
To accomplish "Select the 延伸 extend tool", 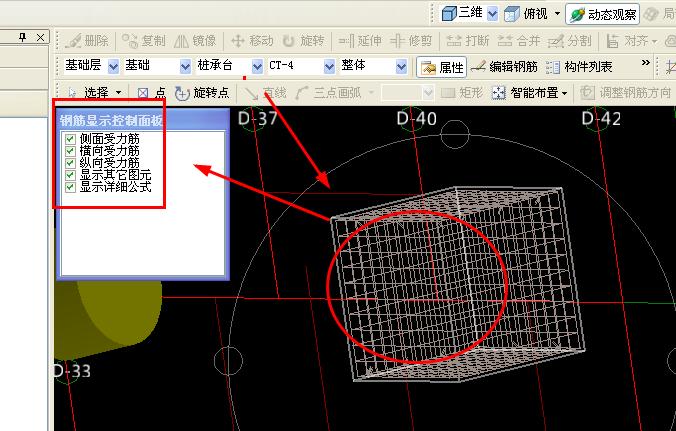I will coord(360,41).
